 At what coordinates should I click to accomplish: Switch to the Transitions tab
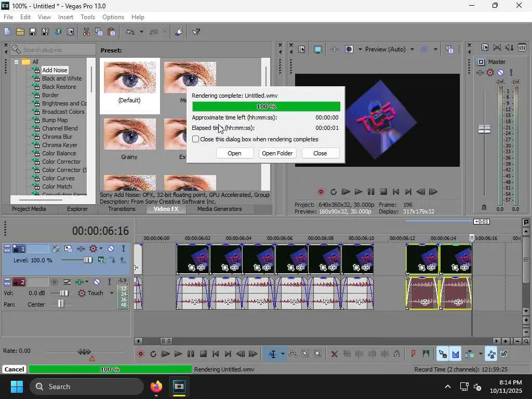point(122,209)
